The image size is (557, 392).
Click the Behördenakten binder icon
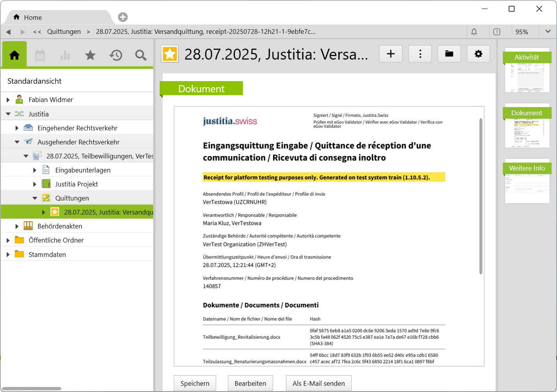pyautogui.click(x=28, y=226)
